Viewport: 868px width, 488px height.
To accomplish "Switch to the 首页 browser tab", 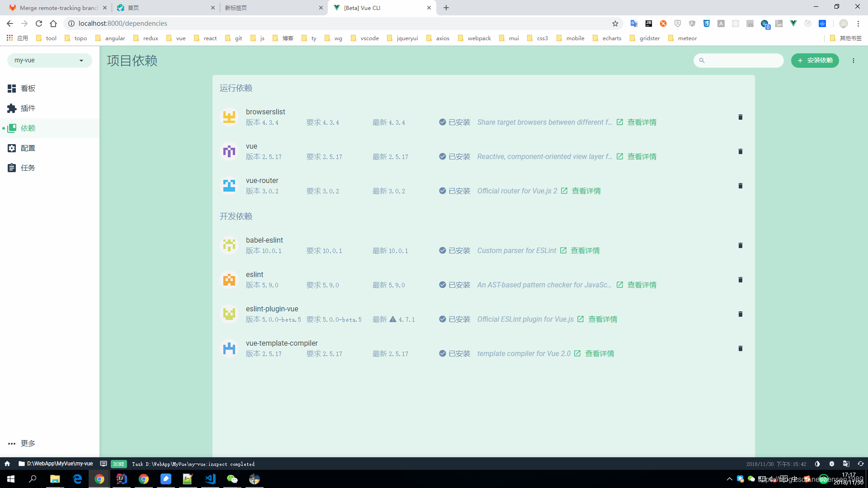I will point(165,8).
